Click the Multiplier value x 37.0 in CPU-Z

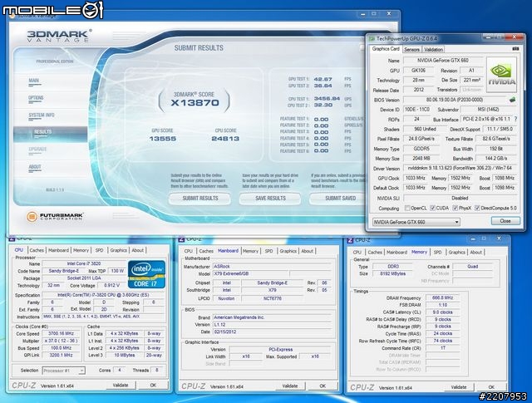coord(61,341)
